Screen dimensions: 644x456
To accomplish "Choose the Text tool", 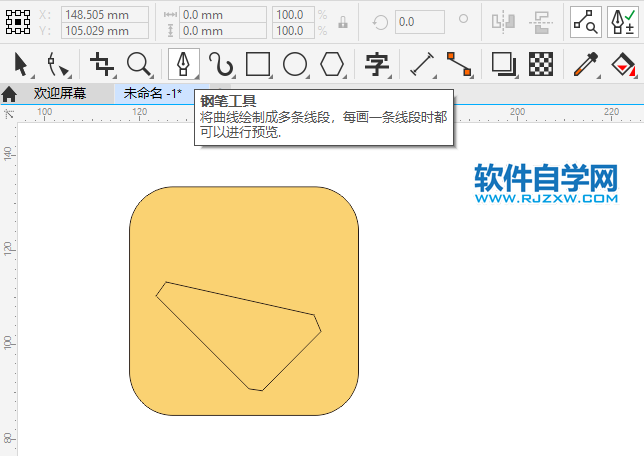I will (x=377, y=65).
